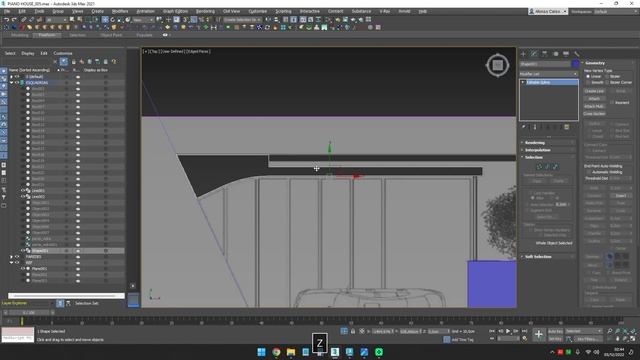Viewport: 640px width, 360px height.
Task: Open the Modifiers menu
Action: point(120,11)
